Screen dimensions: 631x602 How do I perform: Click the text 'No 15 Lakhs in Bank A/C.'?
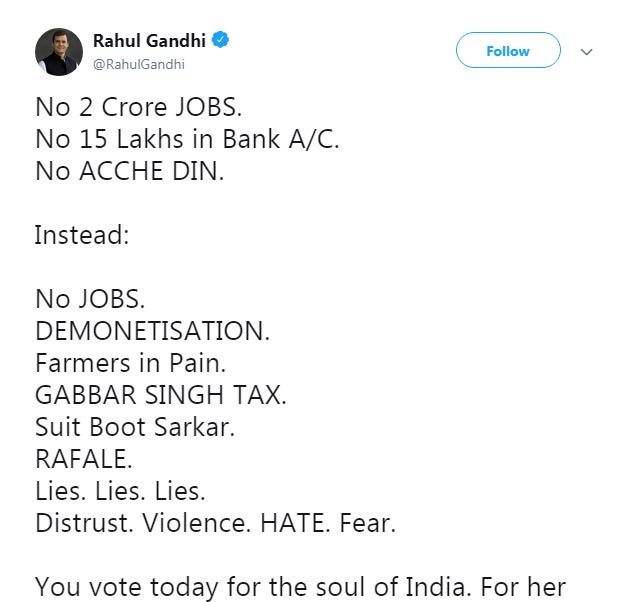coord(188,139)
